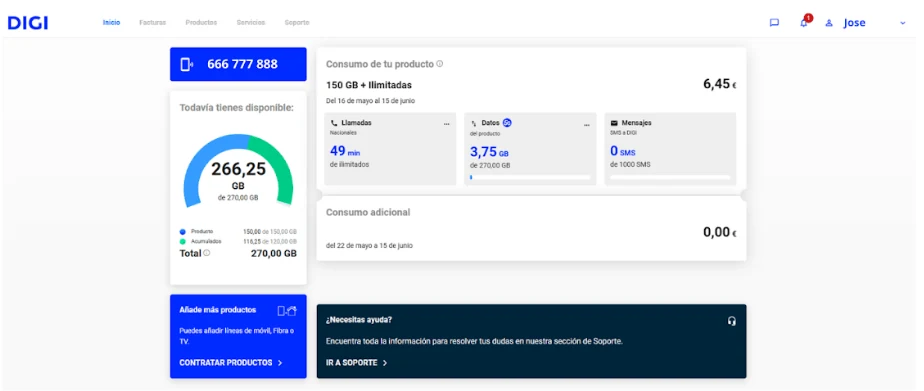Open the Productos tab

202,22
